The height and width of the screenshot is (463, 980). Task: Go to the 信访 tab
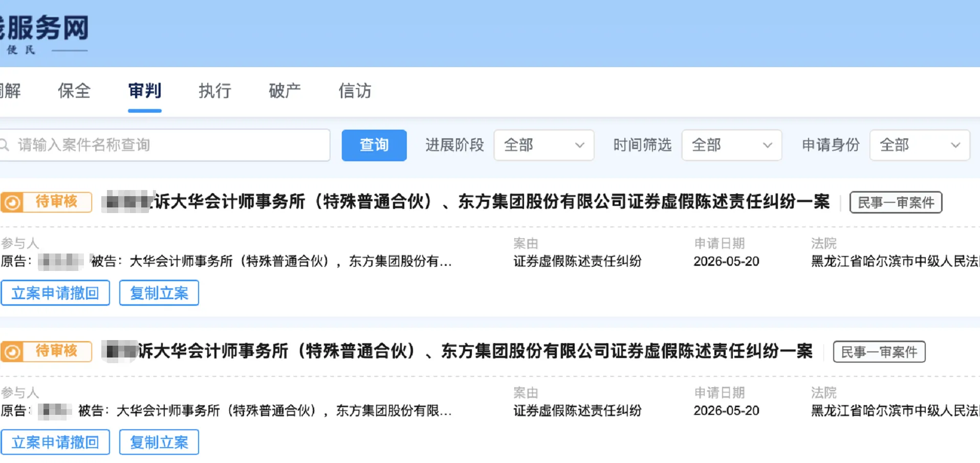coord(355,91)
